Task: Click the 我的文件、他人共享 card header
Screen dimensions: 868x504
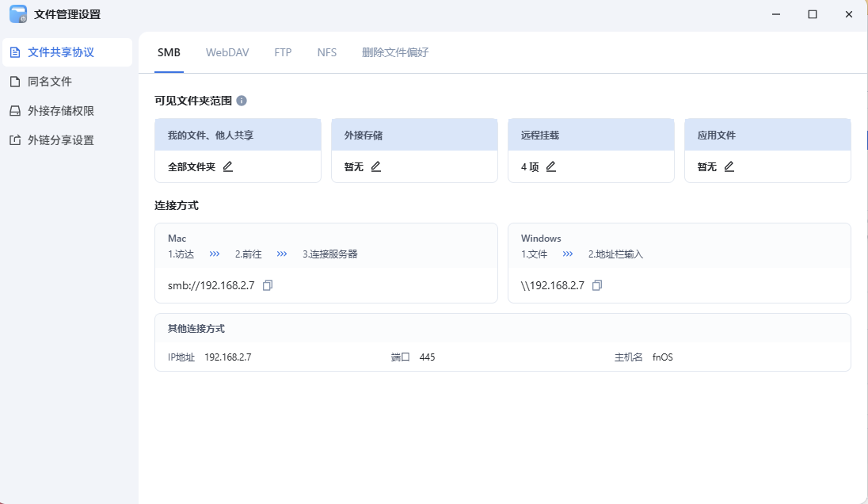Action: pos(238,135)
